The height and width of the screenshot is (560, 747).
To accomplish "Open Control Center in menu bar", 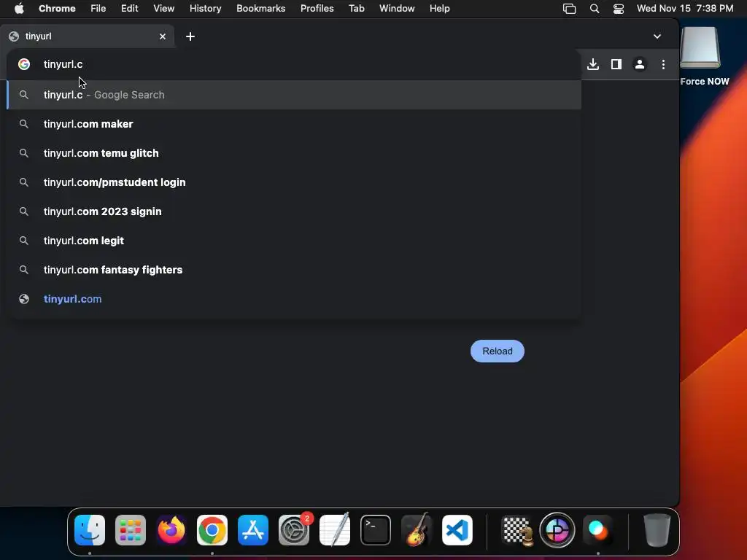I will coord(619,9).
